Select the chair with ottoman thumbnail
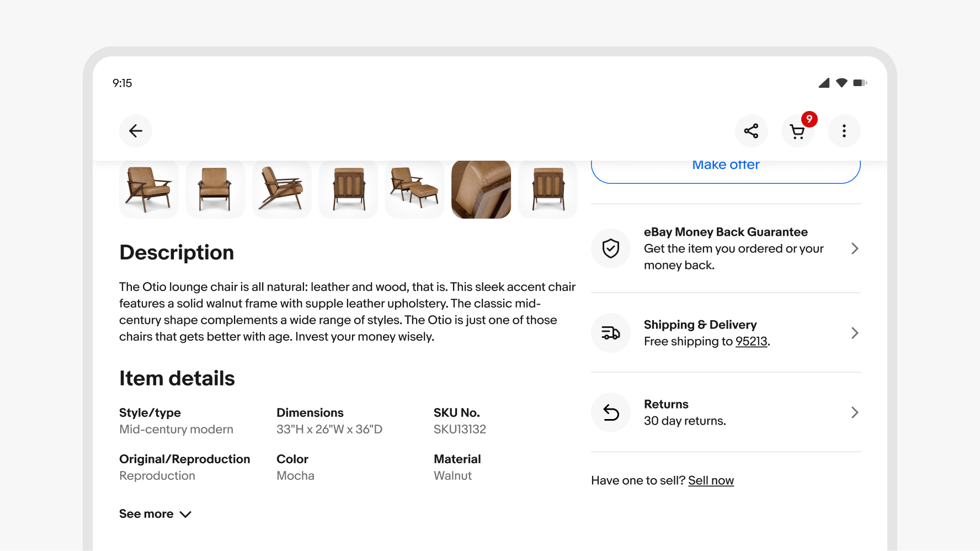This screenshot has width=980, height=551. [415, 189]
